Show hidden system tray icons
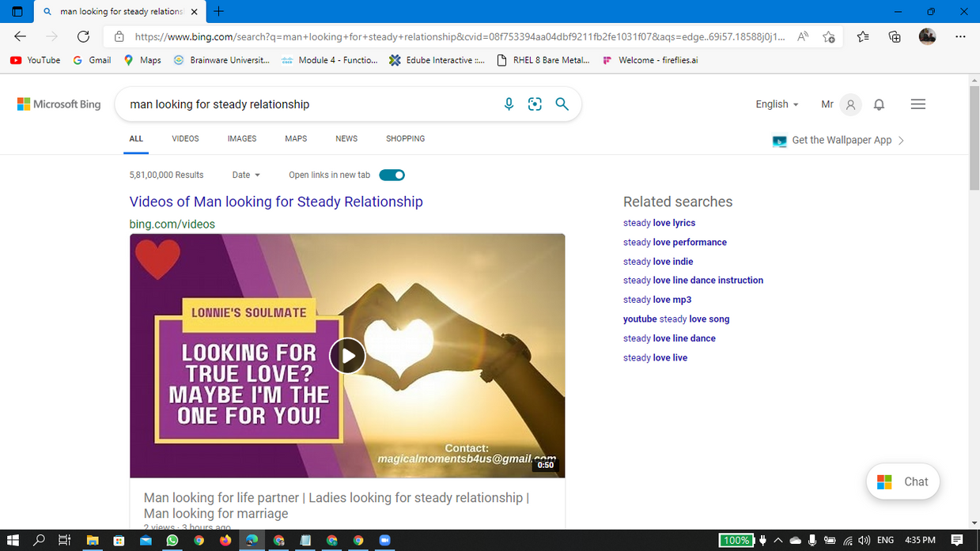This screenshot has height=551, width=980. [x=778, y=541]
